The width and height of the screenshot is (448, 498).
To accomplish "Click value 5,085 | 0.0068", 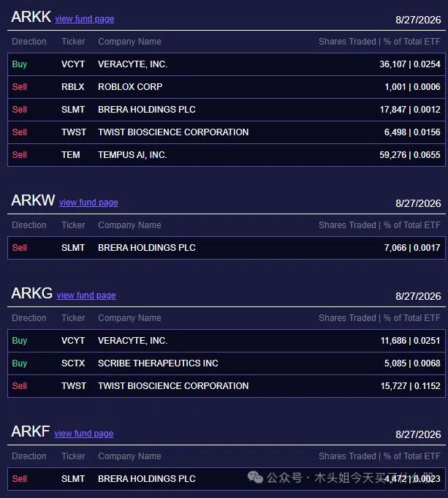I will pyautogui.click(x=412, y=363).
